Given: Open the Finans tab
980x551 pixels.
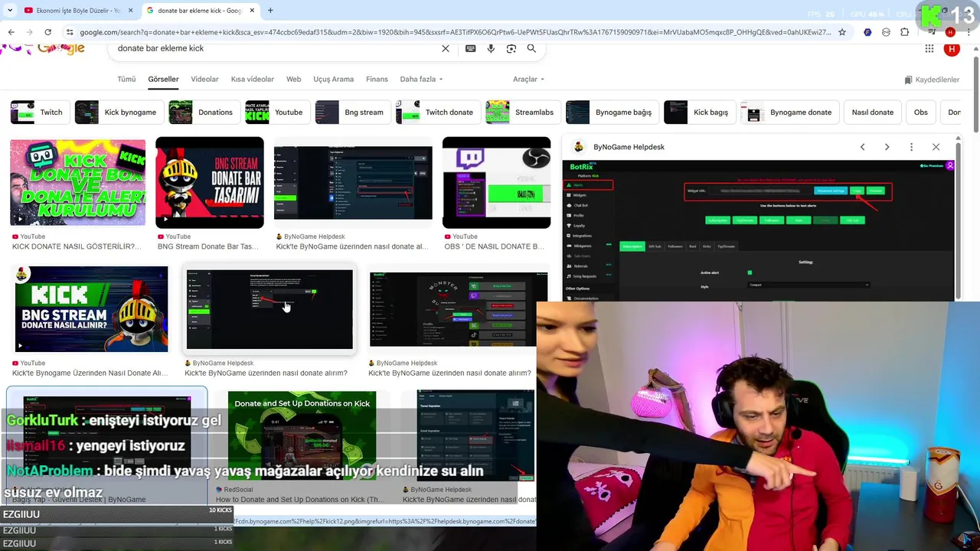Looking at the screenshot, I should coord(377,79).
